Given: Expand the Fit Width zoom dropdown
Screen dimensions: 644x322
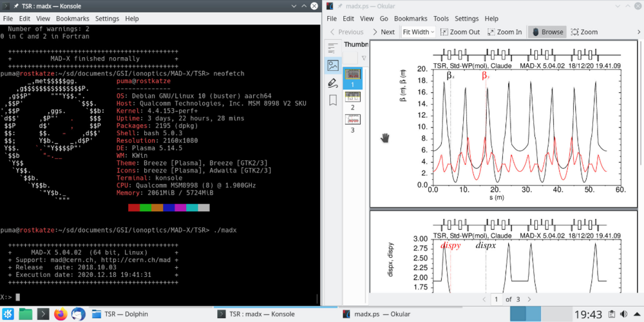Looking at the screenshot, I should [418, 32].
